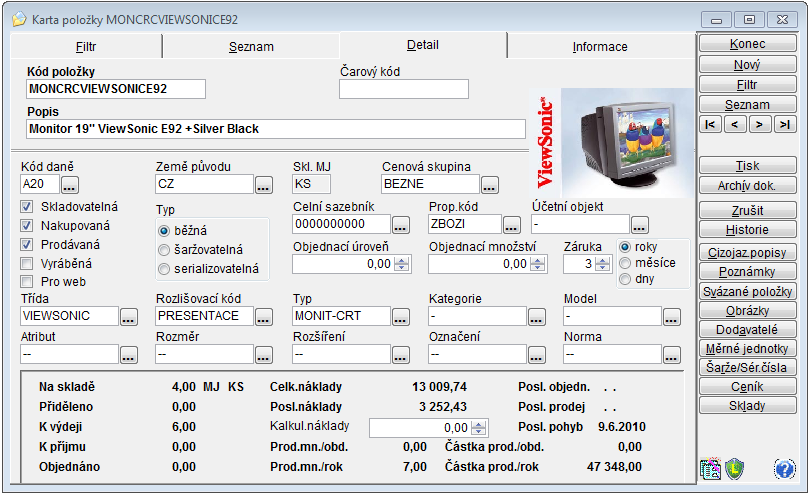Open lookup for Celní sazebník field
Viewport: 810px width, 495px height.
pyautogui.click(x=401, y=225)
